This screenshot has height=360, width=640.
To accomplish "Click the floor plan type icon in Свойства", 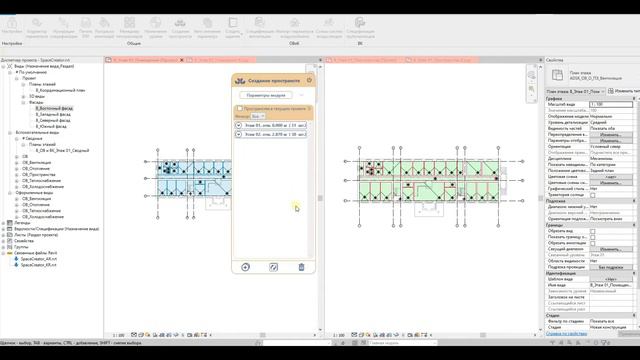I will (x=557, y=75).
